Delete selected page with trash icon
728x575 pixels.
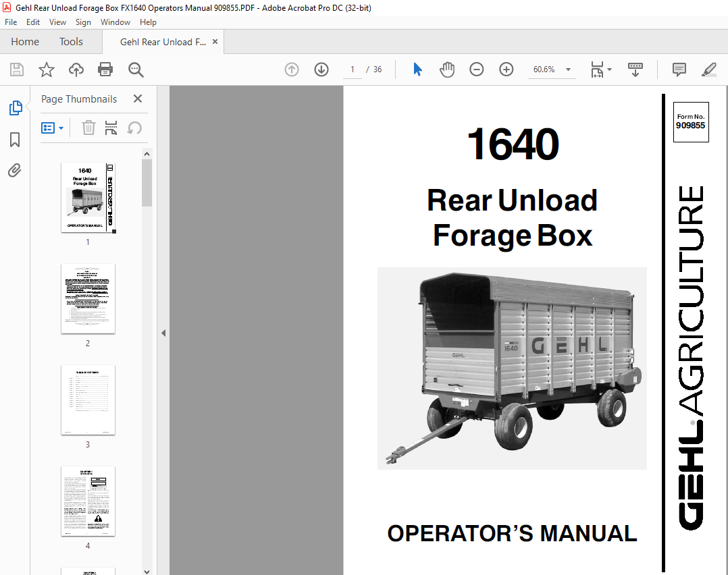(88, 128)
